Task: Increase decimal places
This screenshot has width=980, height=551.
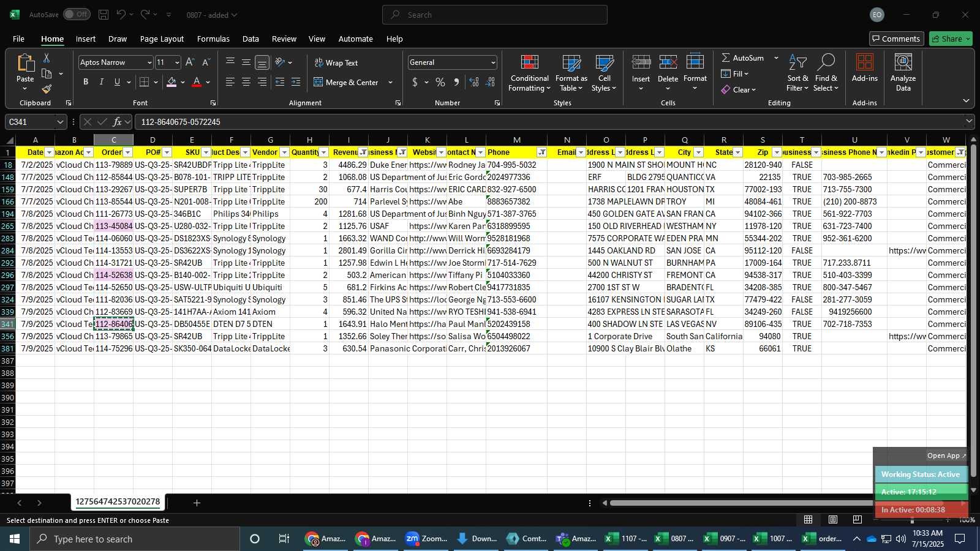Action: click(474, 82)
